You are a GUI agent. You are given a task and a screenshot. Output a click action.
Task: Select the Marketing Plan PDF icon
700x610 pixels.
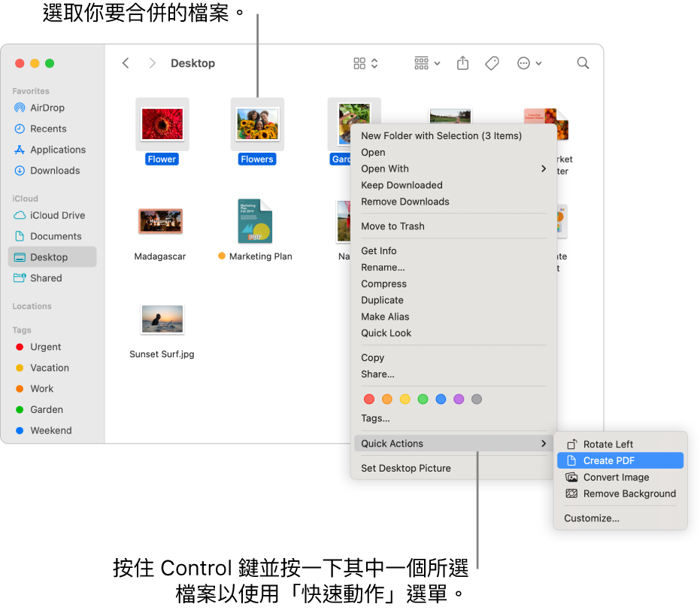coord(255,221)
